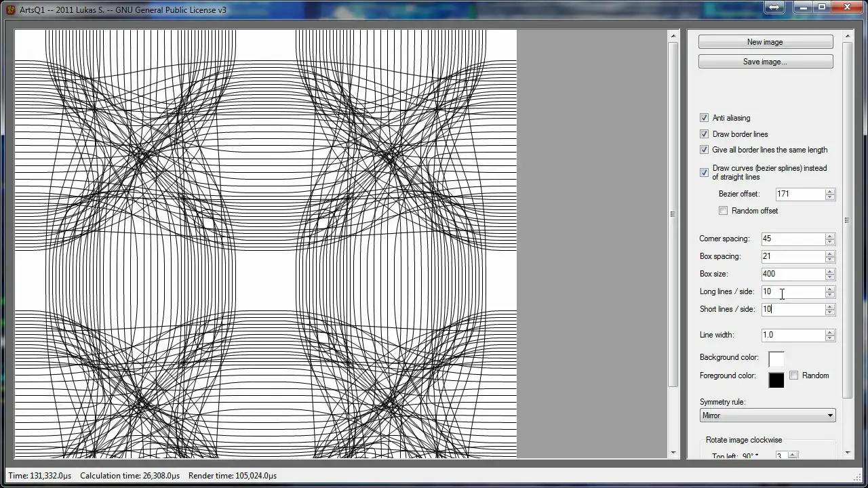The height and width of the screenshot is (488, 868).
Task: Click the 'Line width:' label
Action: (x=717, y=335)
